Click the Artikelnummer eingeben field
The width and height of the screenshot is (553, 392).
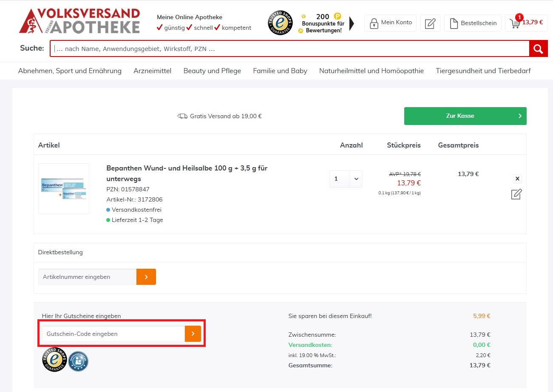point(87,277)
